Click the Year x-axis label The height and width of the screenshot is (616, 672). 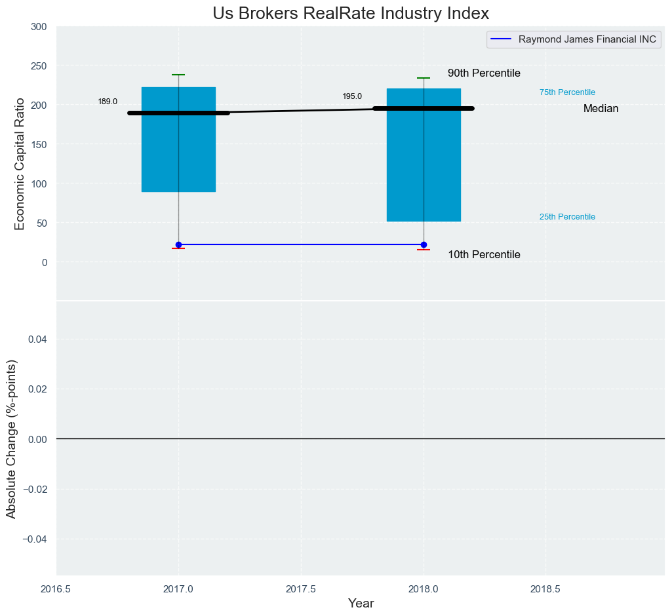coord(361,604)
